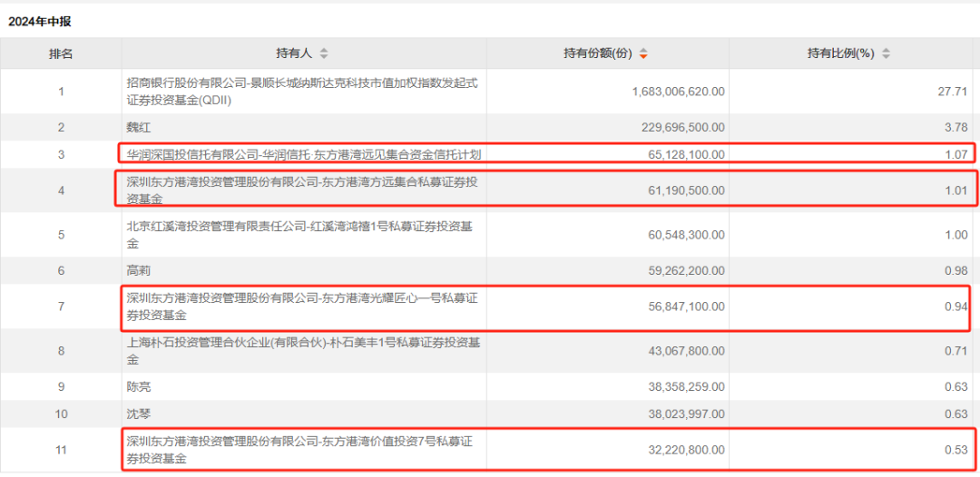Select holding ratio 0.63 in 陈亮 row
Image resolution: width=980 pixels, height=477 pixels.
[x=958, y=387]
